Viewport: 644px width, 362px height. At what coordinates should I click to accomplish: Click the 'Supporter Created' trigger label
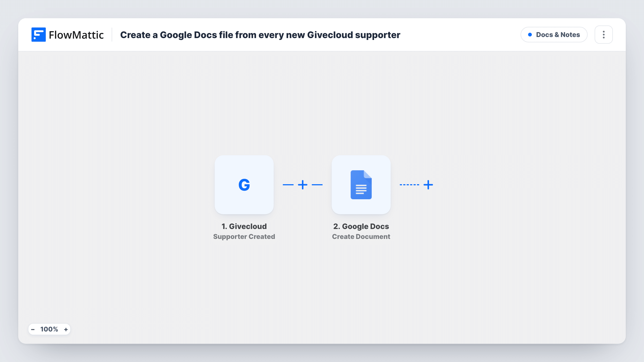[x=244, y=237]
